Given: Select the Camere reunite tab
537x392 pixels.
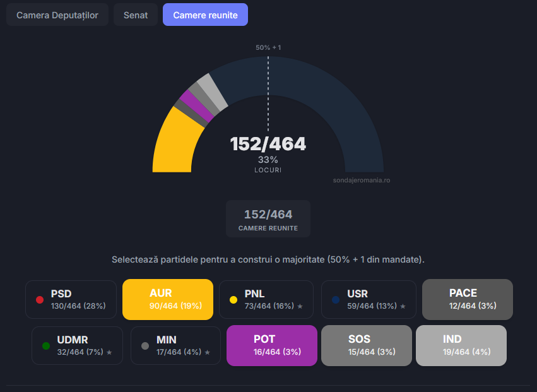Looking at the screenshot, I should tap(205, 15).
